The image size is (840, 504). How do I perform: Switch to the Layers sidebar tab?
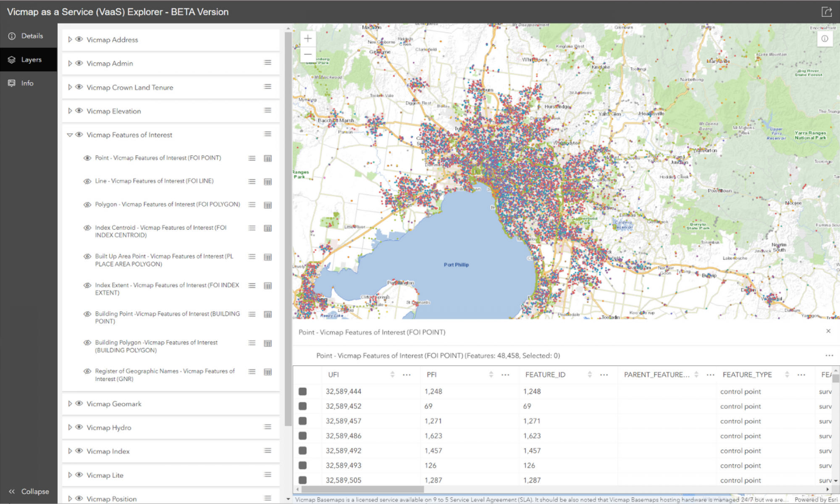[x=29, y=60]
